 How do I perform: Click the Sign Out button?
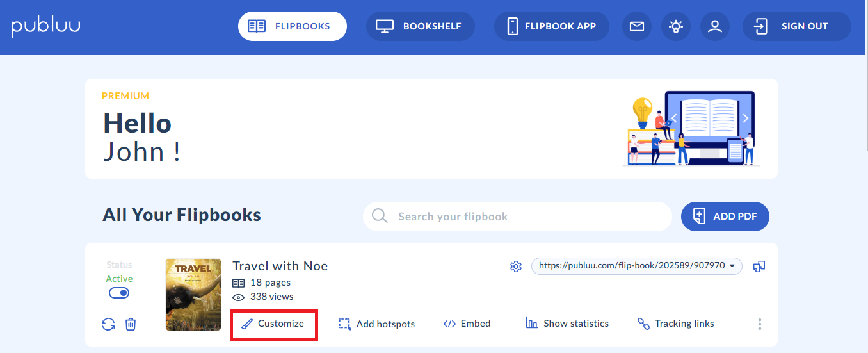coord(796,26)
